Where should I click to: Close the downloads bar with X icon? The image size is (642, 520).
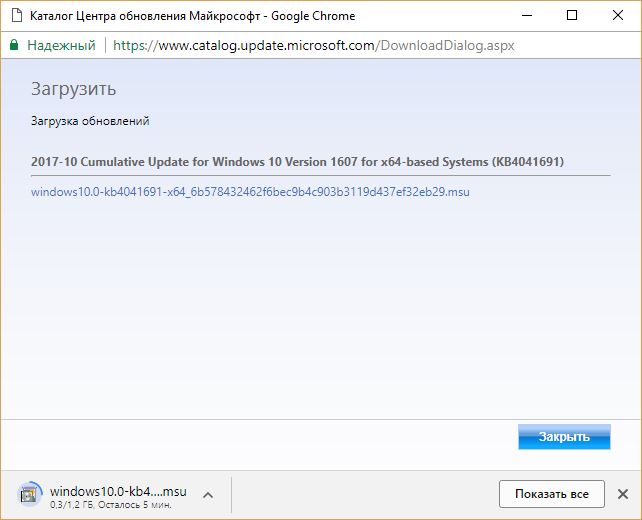(x=623, y=493)
